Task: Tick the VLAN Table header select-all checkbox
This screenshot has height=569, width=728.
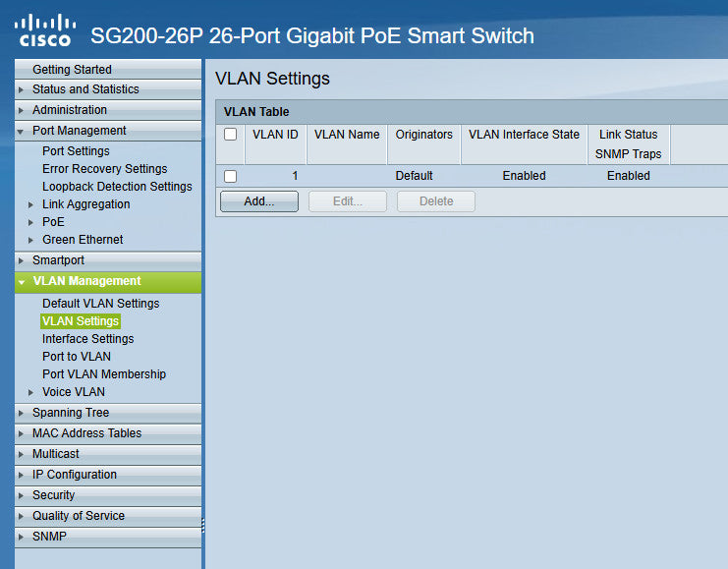Action: pos(230,135)
